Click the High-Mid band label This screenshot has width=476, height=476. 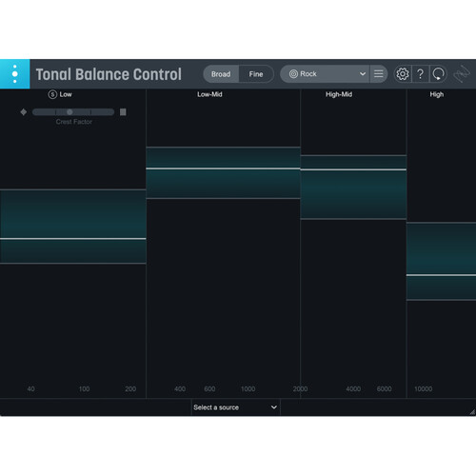pos(339,94)
